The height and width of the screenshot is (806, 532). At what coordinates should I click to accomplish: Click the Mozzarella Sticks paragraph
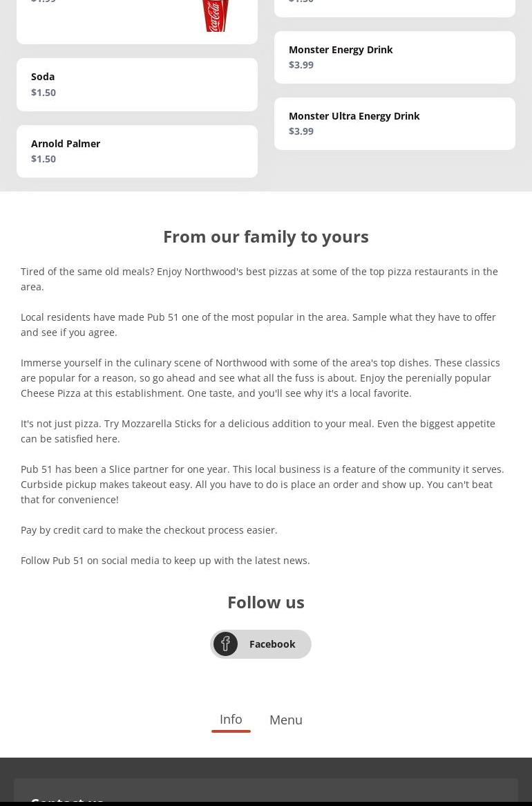point(258,431)
